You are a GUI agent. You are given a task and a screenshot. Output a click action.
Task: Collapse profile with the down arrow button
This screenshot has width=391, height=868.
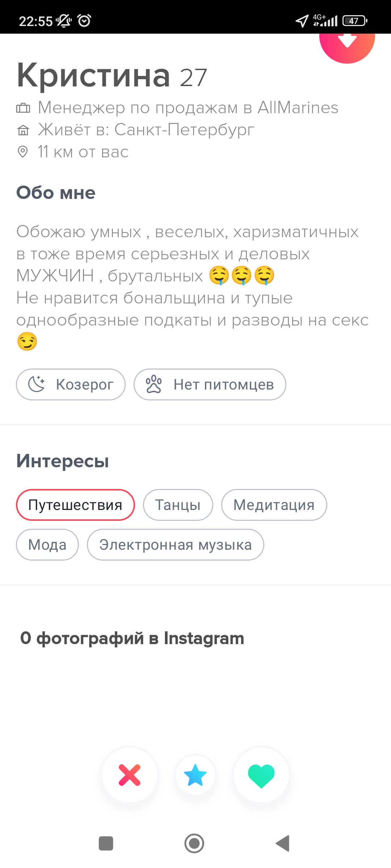tap(347, 42)
